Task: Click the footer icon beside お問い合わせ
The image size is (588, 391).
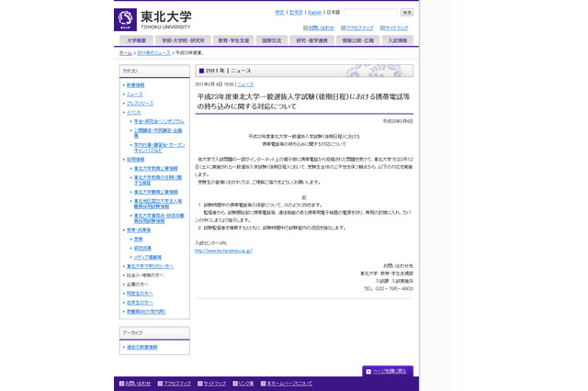Action: tap(121, 384)
